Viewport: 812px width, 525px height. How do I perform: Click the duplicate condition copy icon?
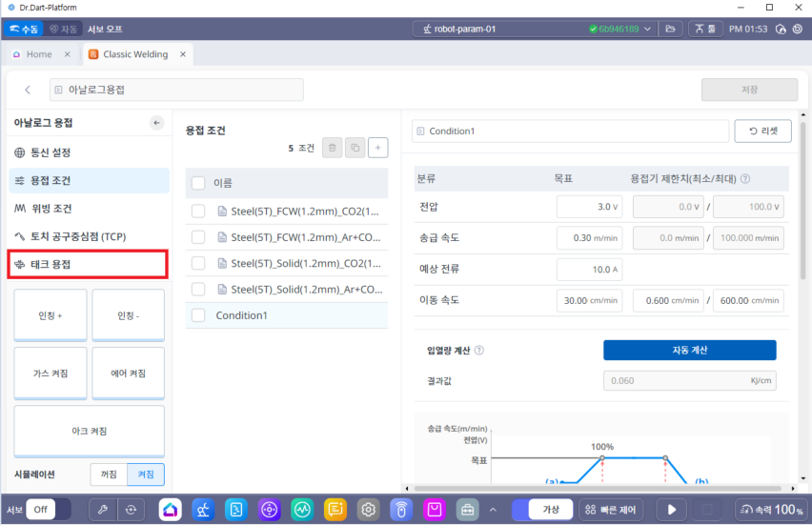355,148
